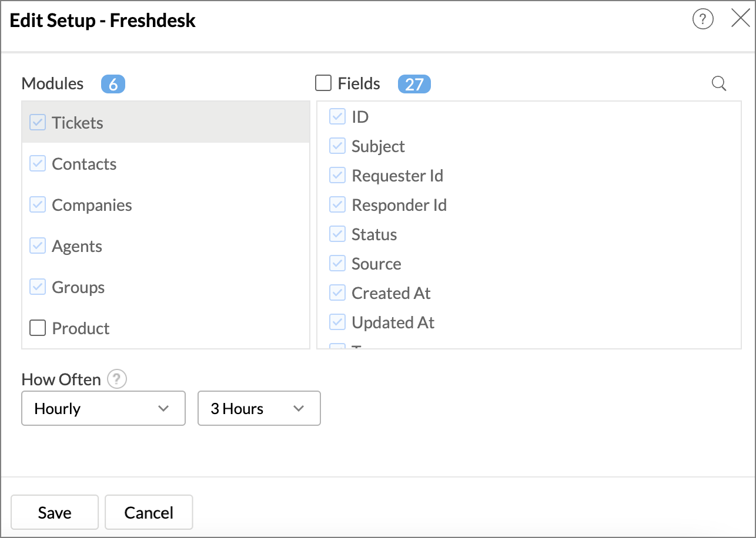Select the Agents module row

[x=166, y=246]
